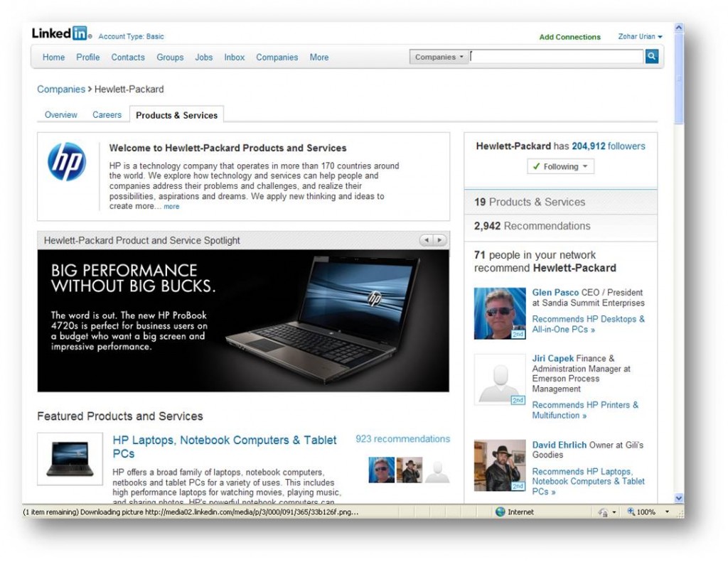
Task: Open dropdown arrow beside privacy icon
Action: 614,512
